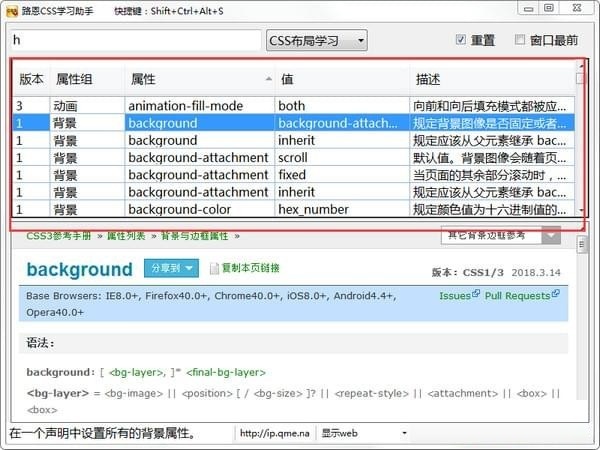
Task: Open the CSS3参考手册 breadcrumb link
Action: tap(53, 235)
